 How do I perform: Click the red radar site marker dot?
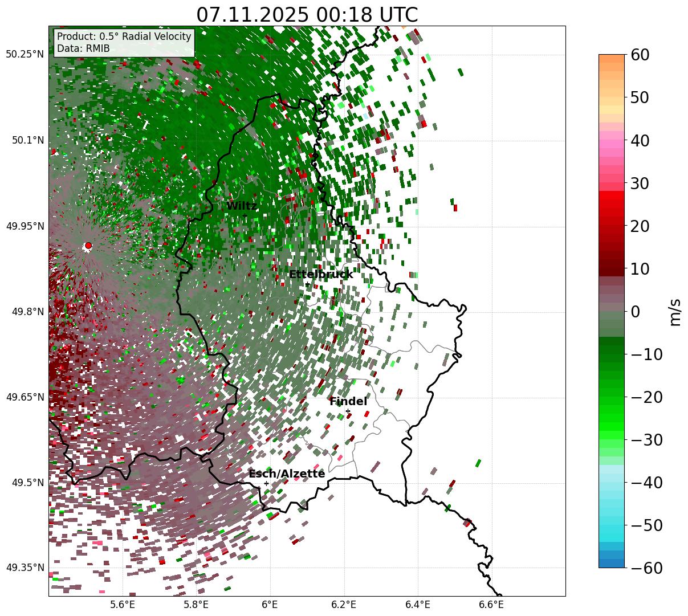coord(88,246)
